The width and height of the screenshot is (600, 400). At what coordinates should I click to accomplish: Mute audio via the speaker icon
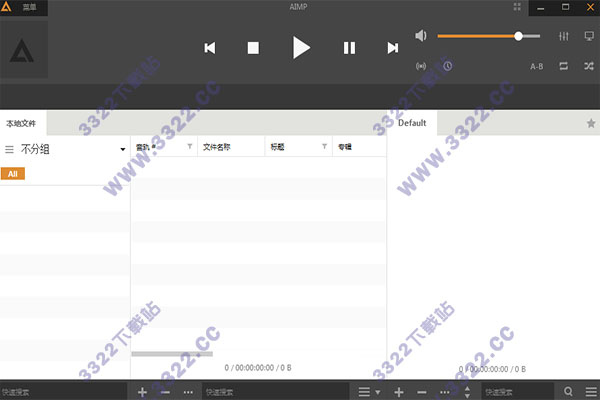point(421,36)
